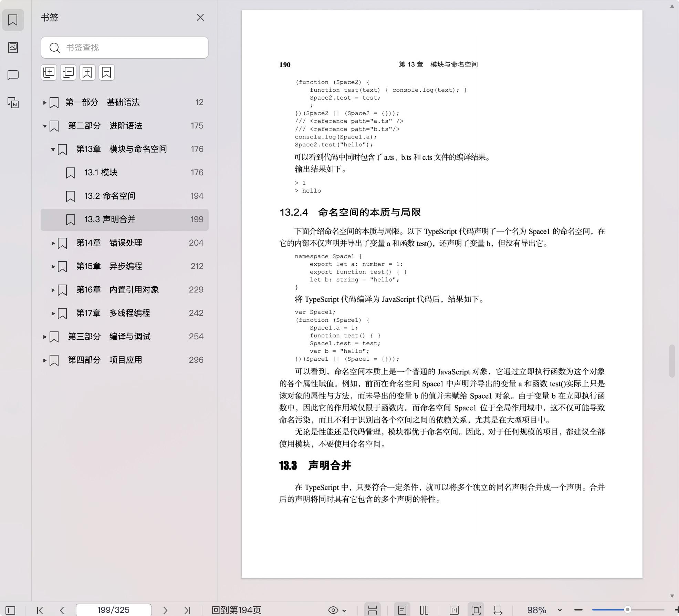This screenshot has width=679, height=616.
Task: Open the comments panel icon
Action: (13, 75)
